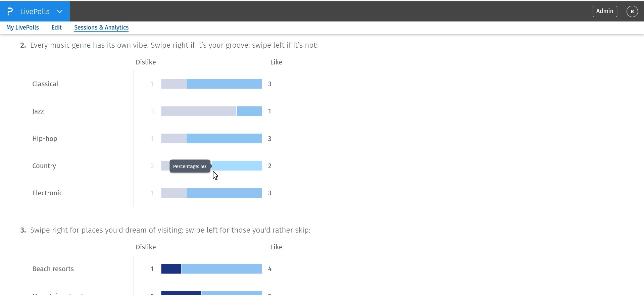Select the Beach resorts dislike bar
The image size is (644, 296).
point(170,268)
